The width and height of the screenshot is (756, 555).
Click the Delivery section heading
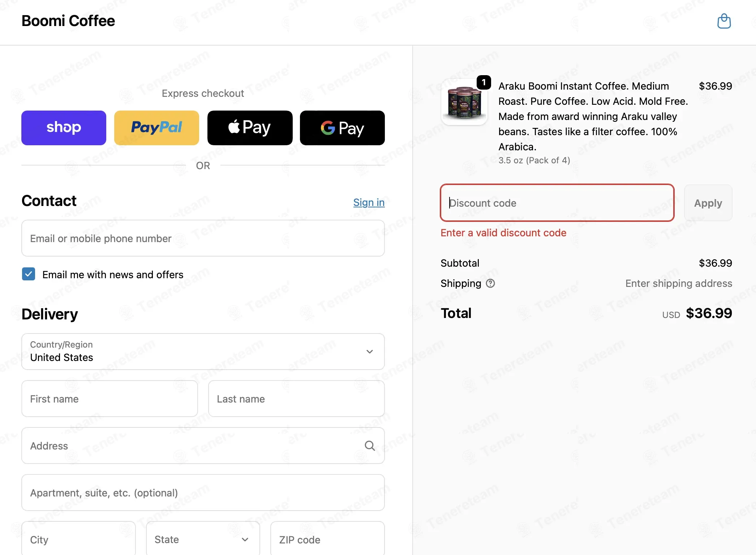50,314
